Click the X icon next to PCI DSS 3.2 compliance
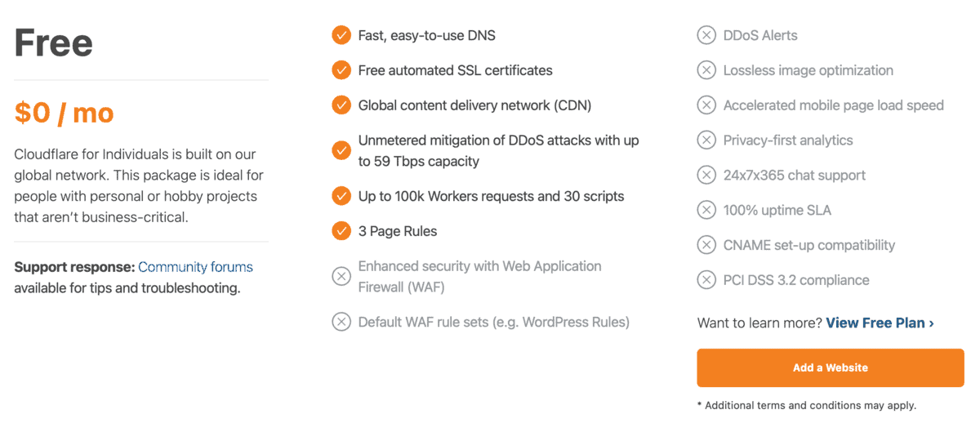 click(706, 280)
